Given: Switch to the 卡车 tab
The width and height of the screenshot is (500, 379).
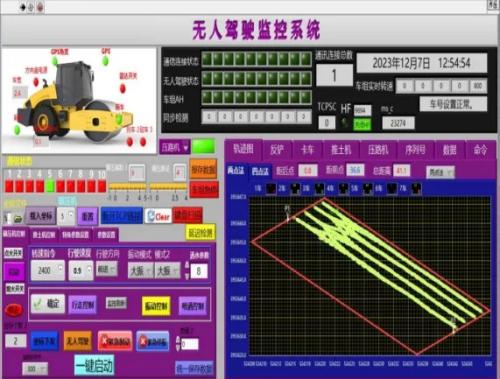Looking at the screenshot, I should click(307, 149).
